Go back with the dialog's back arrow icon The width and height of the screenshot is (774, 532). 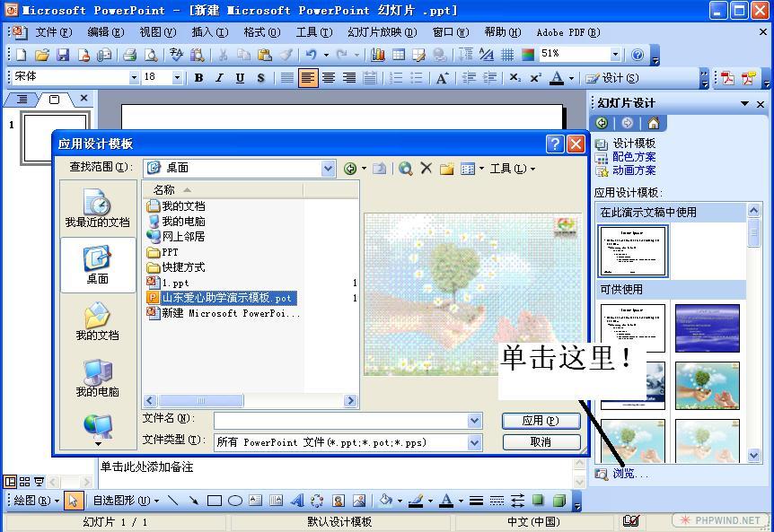point(350,169)
